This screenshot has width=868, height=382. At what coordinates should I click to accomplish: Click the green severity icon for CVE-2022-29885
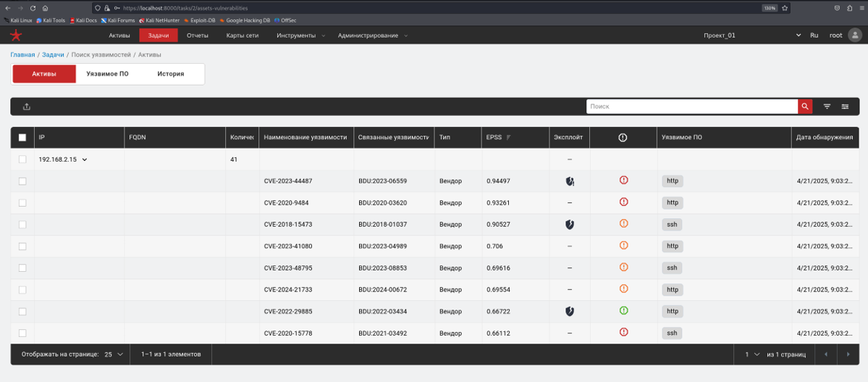point(623,311)
